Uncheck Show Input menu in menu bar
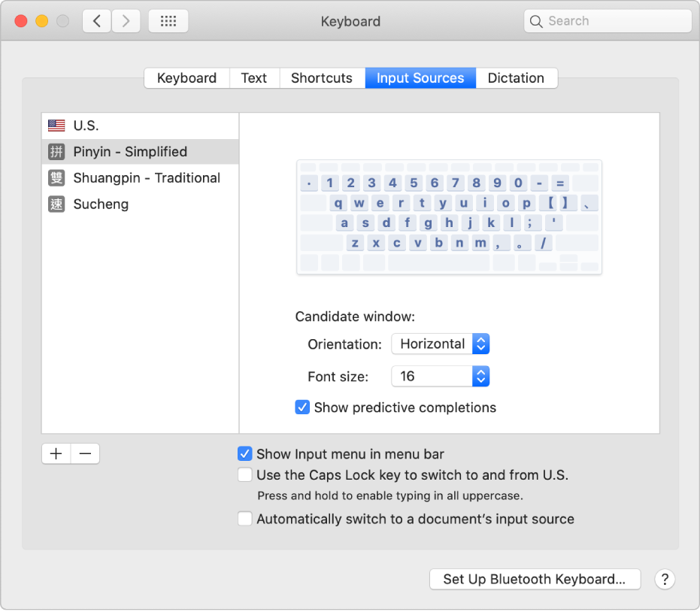 coord(244,453)
